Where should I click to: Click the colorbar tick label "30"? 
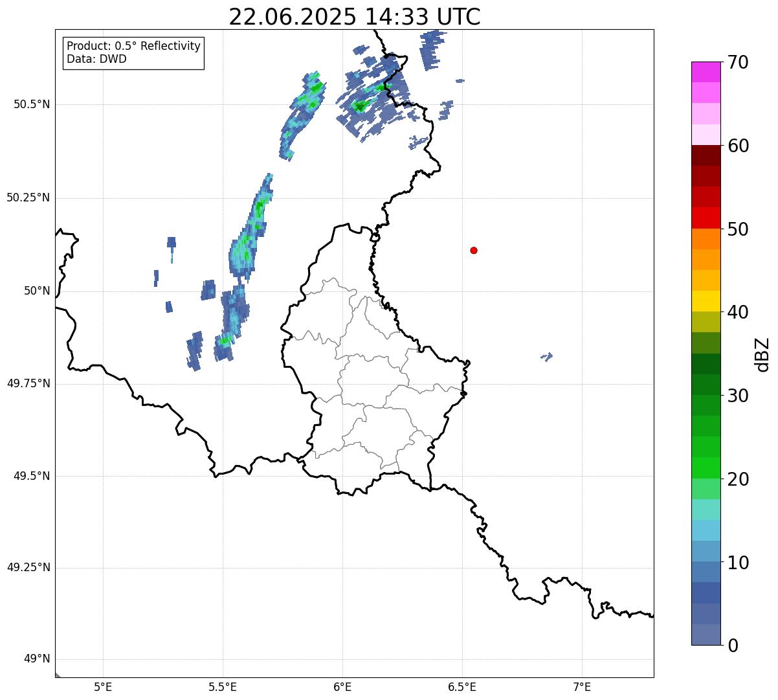pyautogui.click(x=738, y=396)
